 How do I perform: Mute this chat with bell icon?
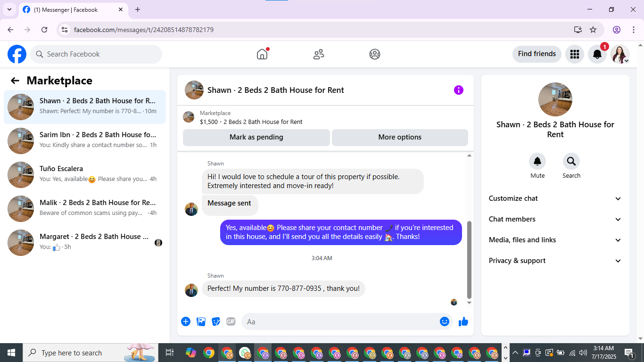tap(537, 162)
